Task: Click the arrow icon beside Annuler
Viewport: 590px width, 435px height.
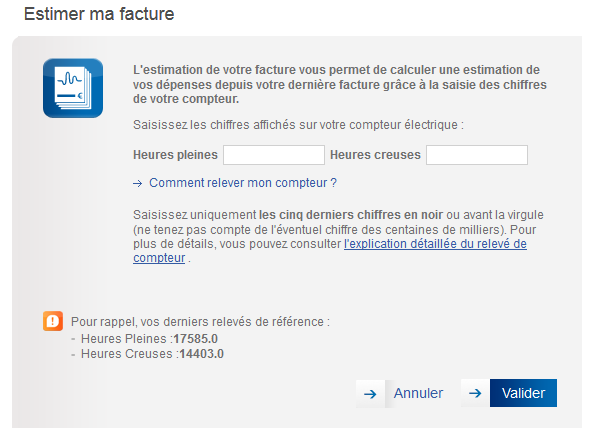Action: pos(370,394)
